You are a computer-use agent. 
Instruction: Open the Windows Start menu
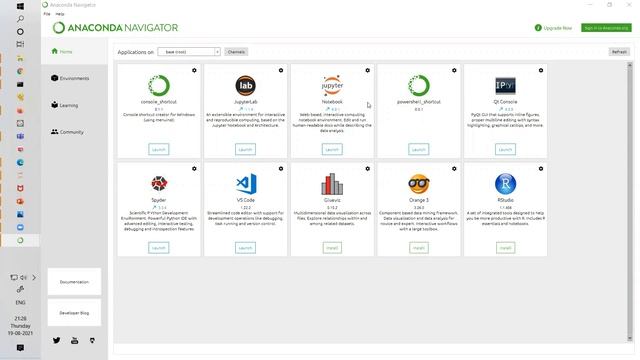[20, 6]
